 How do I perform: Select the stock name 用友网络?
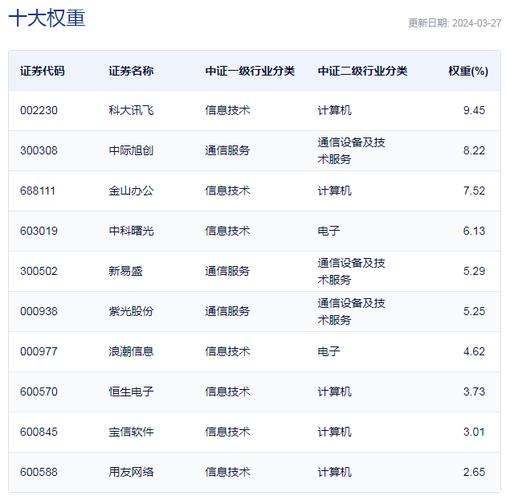coord(131,472)
